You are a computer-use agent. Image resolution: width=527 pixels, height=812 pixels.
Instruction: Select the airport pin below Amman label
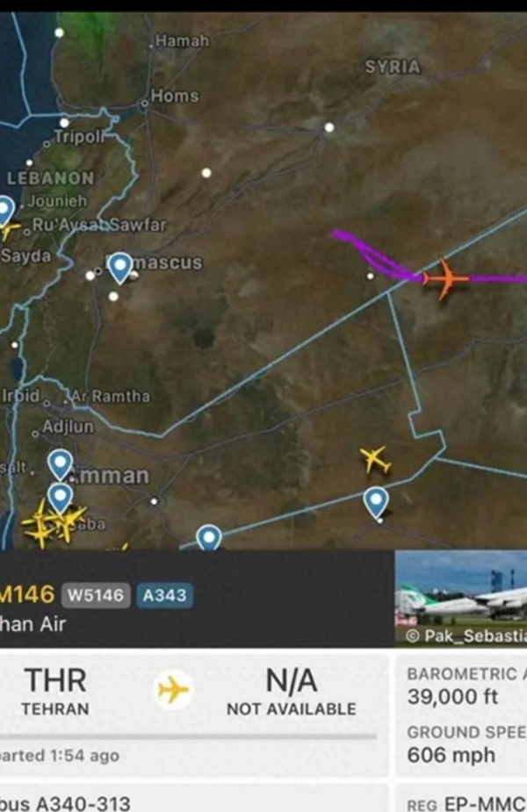tap(60, 498)
